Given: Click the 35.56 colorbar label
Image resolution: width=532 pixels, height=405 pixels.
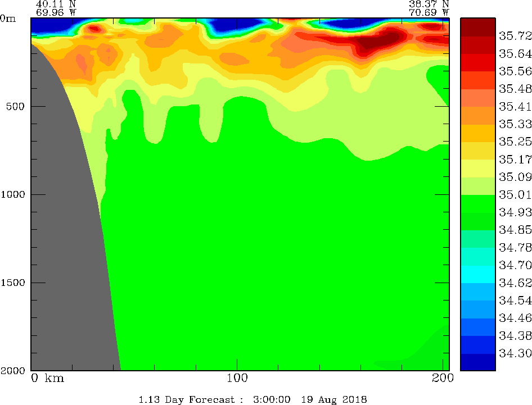Looking at the screenshot, I should [x=515, y=71].
